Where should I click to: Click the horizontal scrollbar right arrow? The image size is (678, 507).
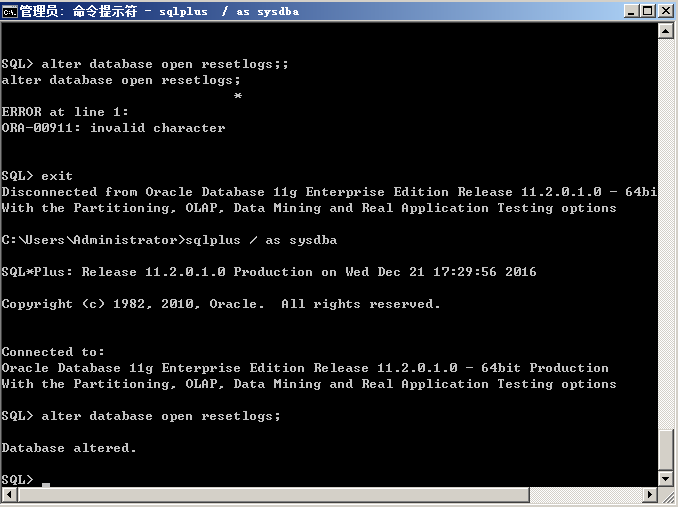(650, 494)
